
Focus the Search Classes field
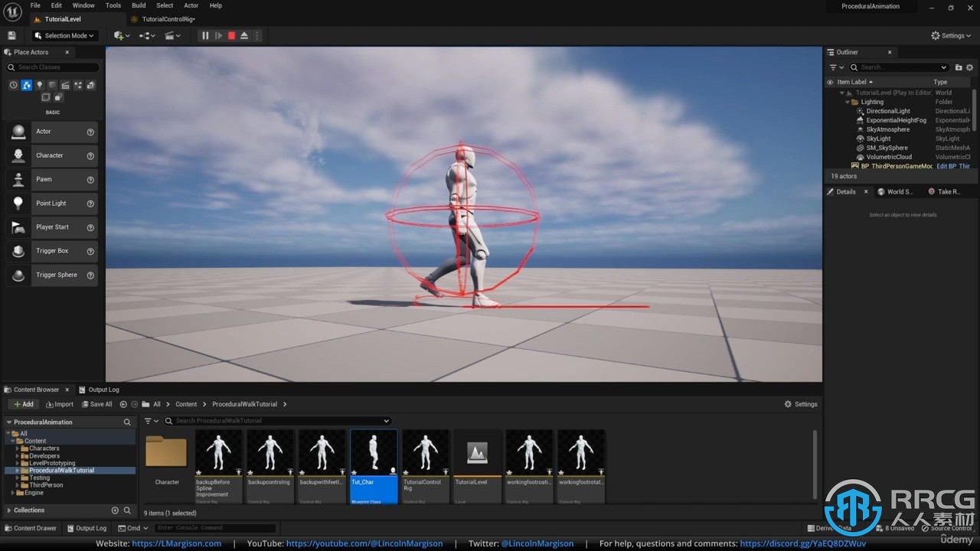click(x=52, y=67)
